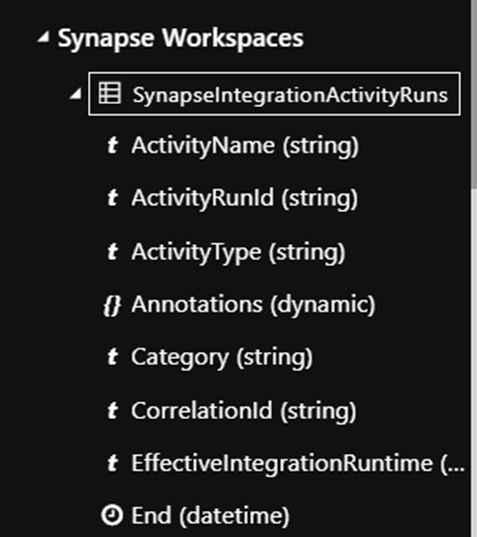The width and height of the screenshot is (477, 537).
Task: Click the string type icon beside ActivityName
Action: (x=113, y=146)
